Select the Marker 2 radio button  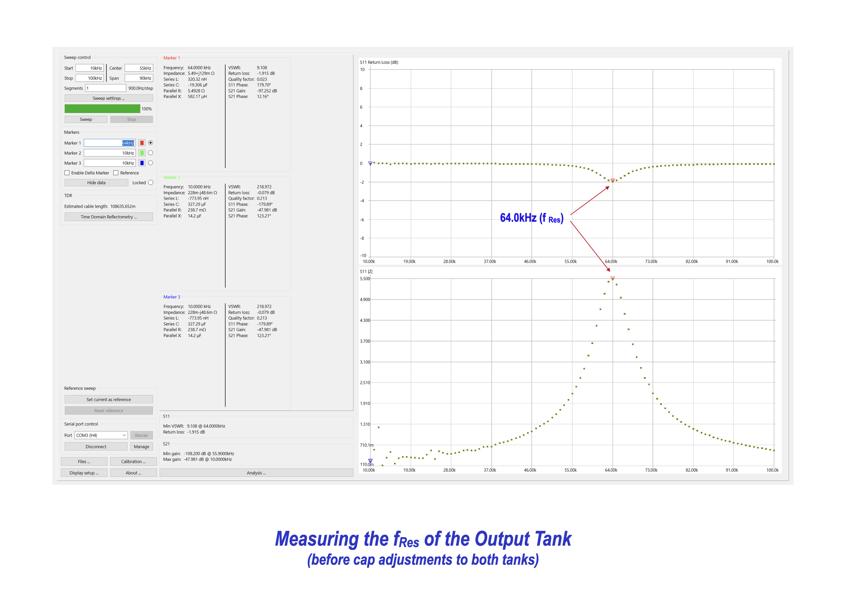(x=150, y=152)
